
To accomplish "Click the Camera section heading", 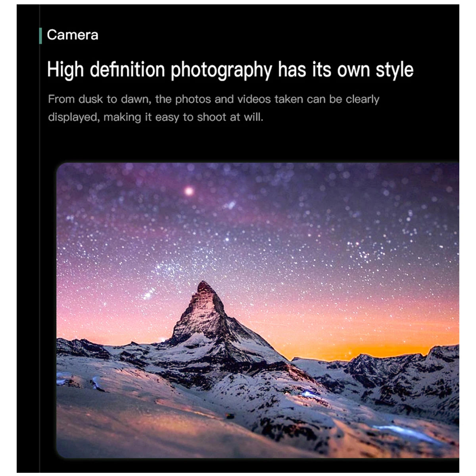I will (x=72, y=35).
